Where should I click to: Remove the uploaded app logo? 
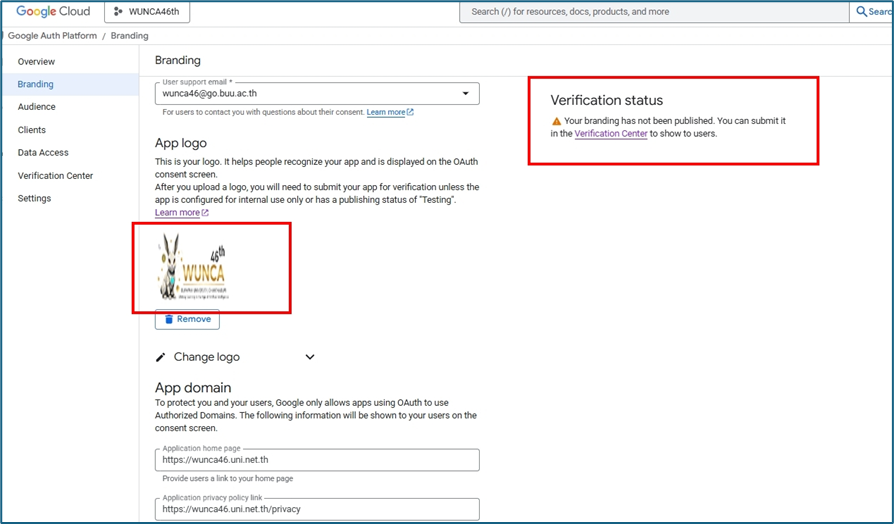coord(187,319)
